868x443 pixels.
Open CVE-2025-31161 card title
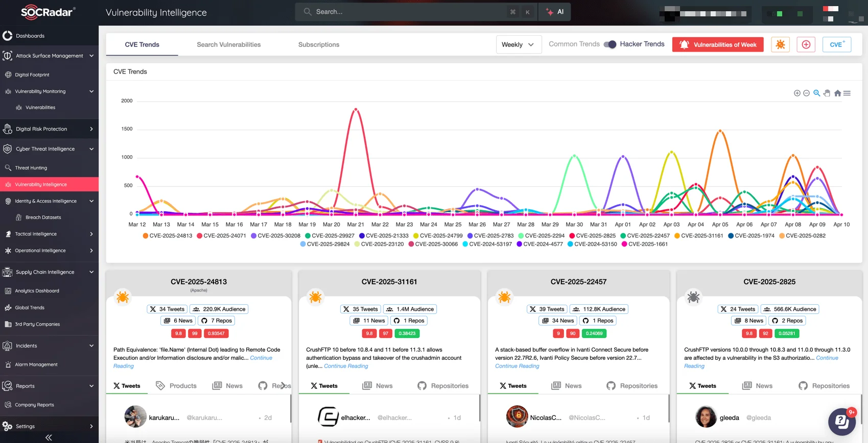click(389, 282)
